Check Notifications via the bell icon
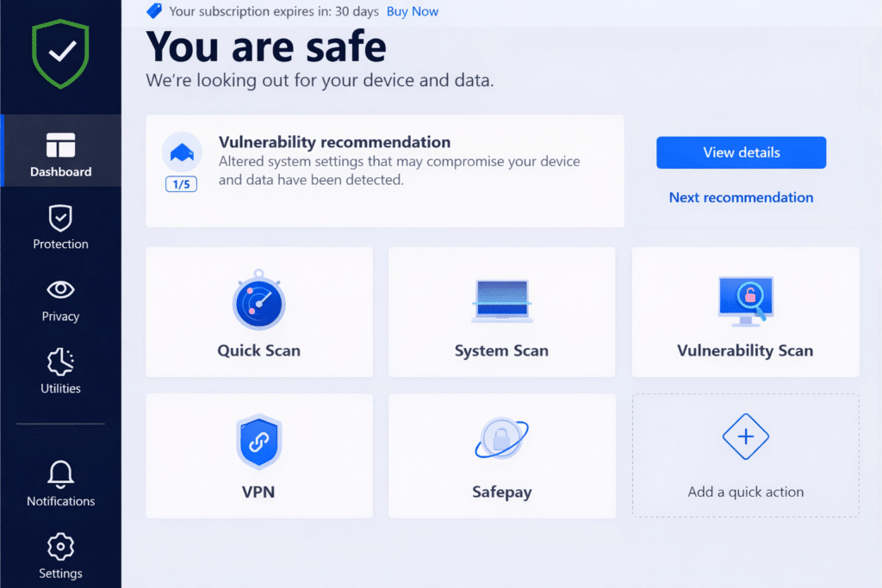The width and height of the screenshot is (882, 588). coord(60,484)
